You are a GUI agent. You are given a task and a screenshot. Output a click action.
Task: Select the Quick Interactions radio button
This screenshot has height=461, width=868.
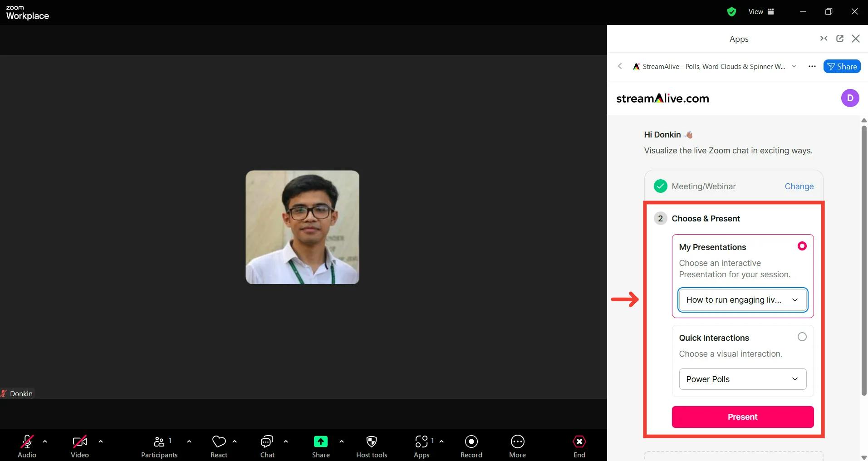tap(802, 337)
